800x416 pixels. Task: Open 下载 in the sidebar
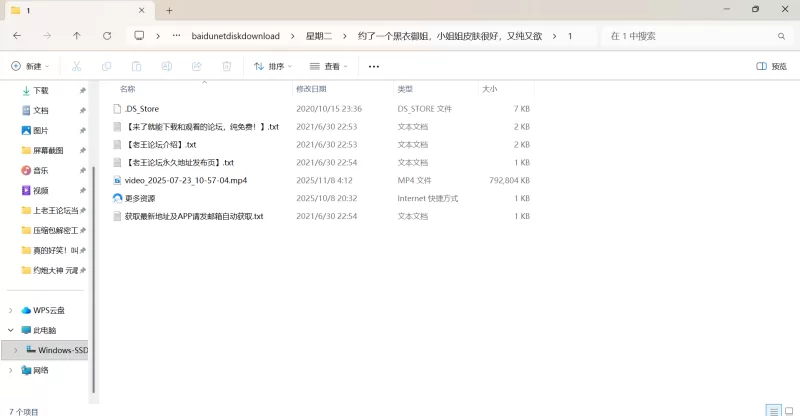tap(41, 90)
